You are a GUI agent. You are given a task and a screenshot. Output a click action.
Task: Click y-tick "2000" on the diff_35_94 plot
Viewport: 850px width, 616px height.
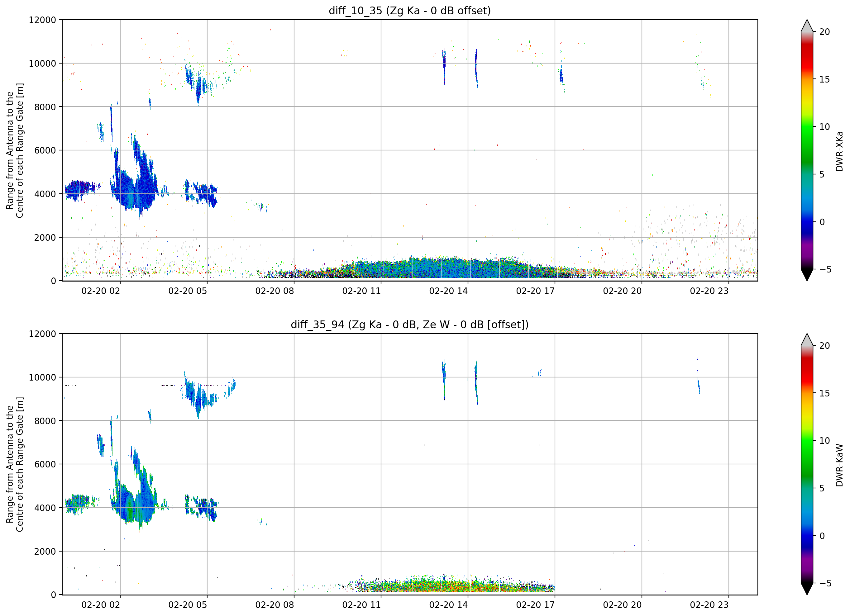point(45,551)
